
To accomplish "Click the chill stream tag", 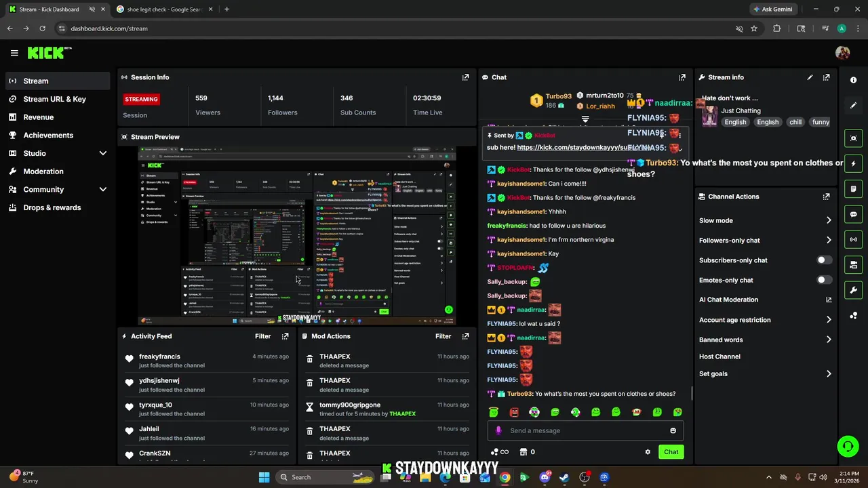I will pyautogui.click(x=795, y=122).
